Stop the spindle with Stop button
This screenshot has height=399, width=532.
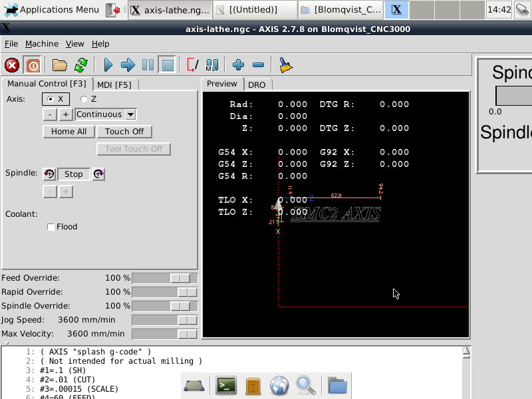click(x=74, y=174)
